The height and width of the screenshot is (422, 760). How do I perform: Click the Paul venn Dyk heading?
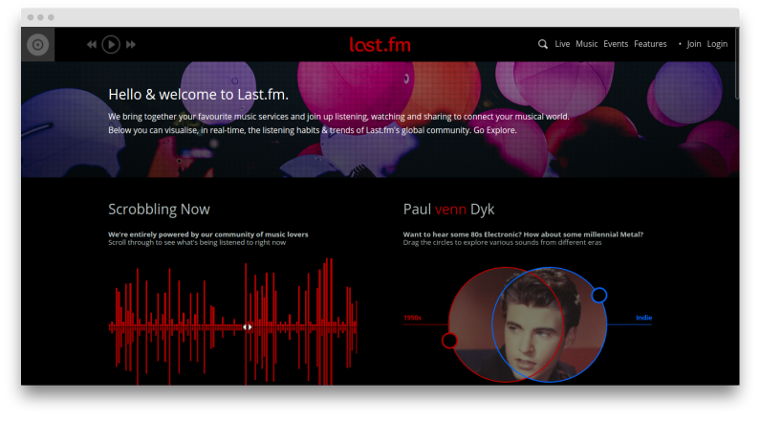pos(448,209)
